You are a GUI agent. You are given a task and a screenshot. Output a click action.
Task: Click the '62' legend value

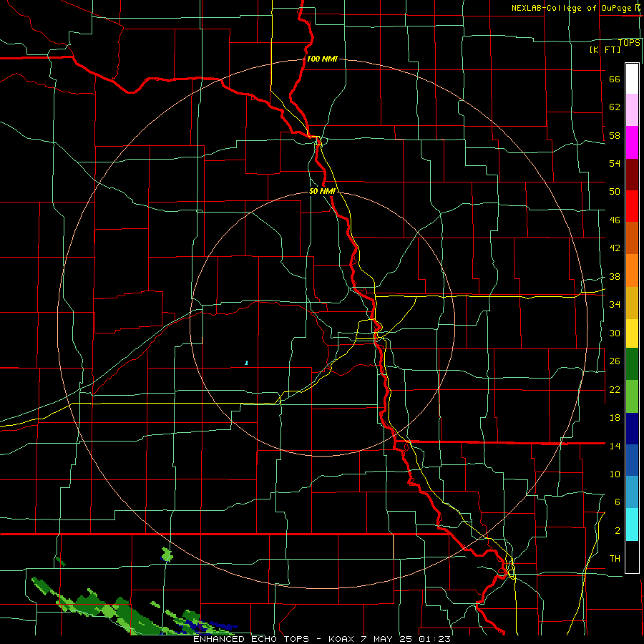[615, 107]
